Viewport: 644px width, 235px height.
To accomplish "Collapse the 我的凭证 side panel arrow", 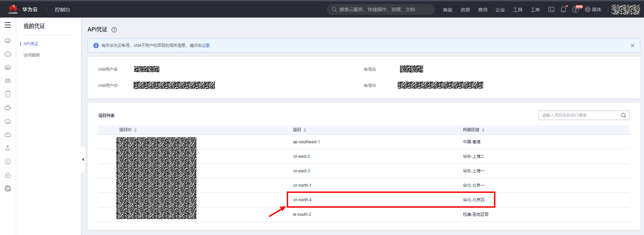I will click(x=83, y=159).
